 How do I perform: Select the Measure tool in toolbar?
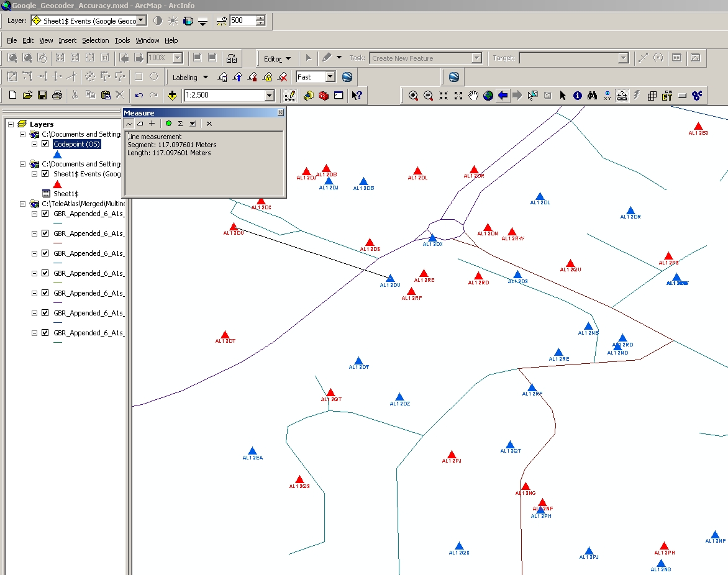point(622,96)
